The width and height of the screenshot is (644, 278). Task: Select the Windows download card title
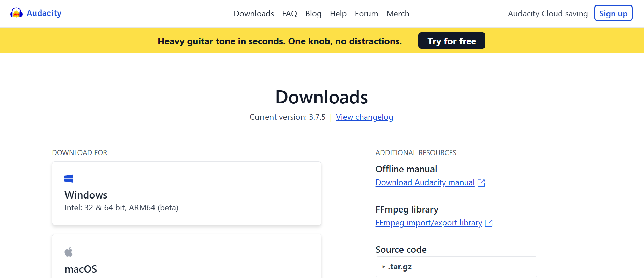[86, 195]
